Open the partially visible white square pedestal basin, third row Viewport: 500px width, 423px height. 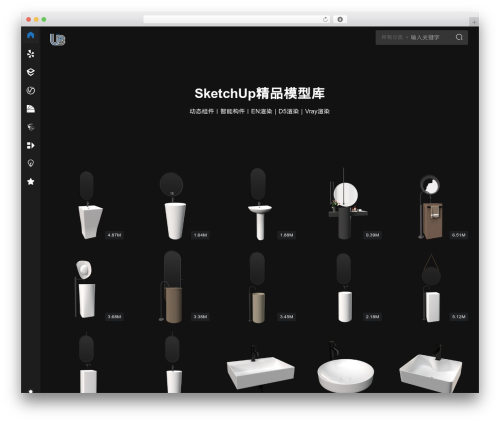pyautogui.click(x=88, y=363)
